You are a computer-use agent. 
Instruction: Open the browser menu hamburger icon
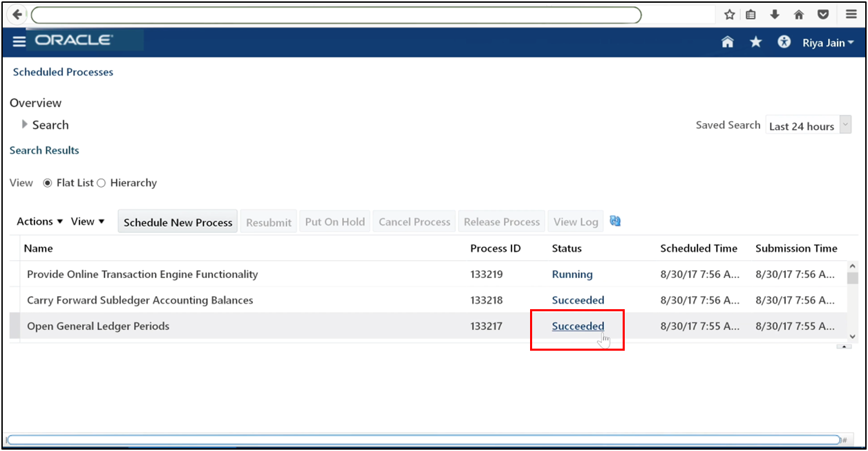click(x=851, y=14)
